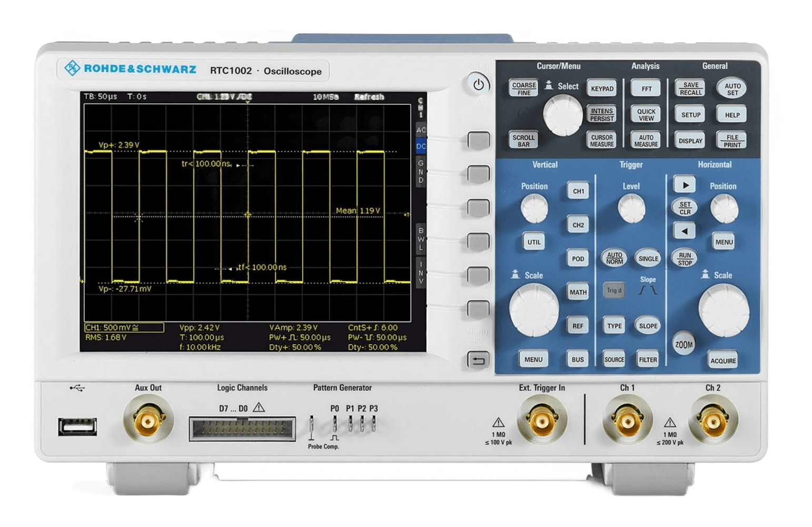Toggle the INV invert option
The height and width of the screenshot is (527, 812).
(421, 273)
